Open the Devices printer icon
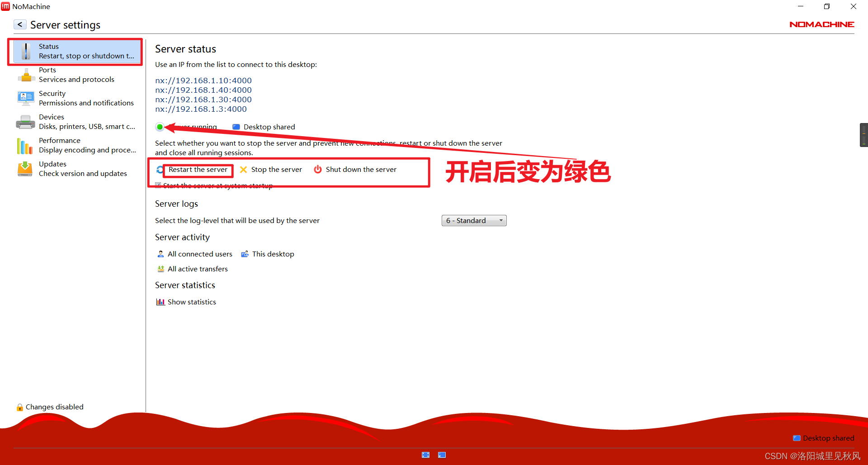The height and width of the screenshot is (465, 868). tap(25, 122)
